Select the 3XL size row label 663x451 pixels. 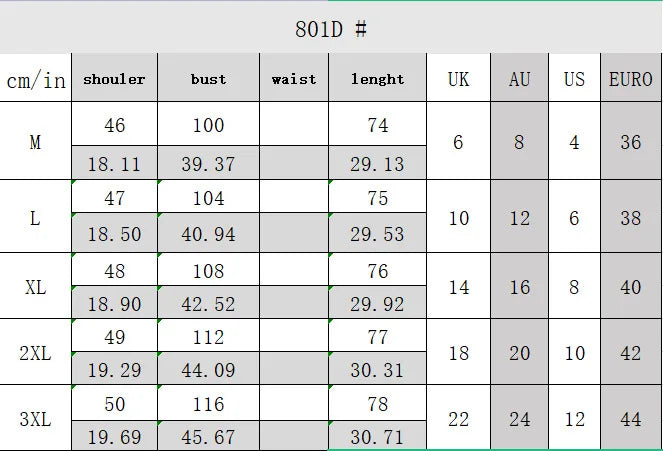click(35, 418)
